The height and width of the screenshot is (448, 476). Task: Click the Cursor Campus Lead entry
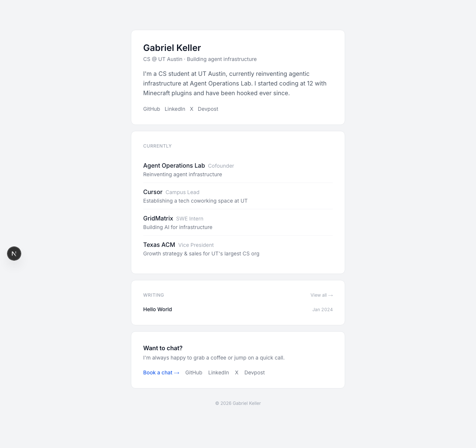(x=153, y=192)
